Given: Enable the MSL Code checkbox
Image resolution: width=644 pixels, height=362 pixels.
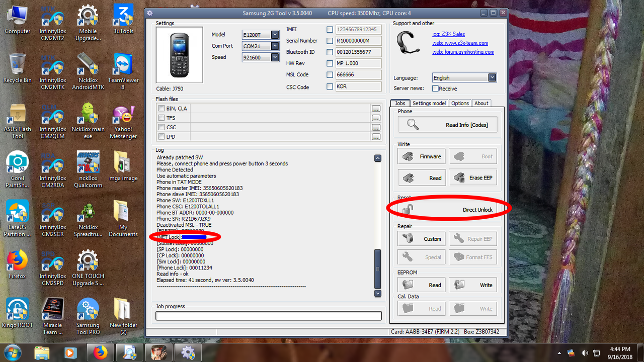Looking at the screenshot, I should coord(330,74).
